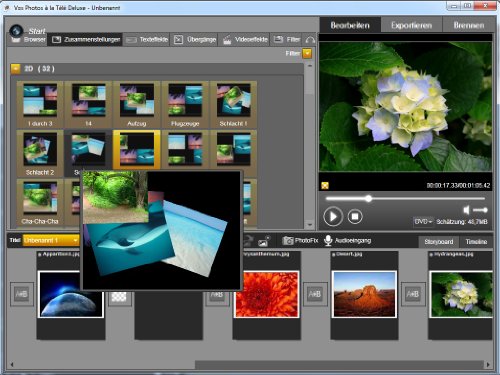The width and height of the screenshot is (500, 375).
Task: Open the yellow Filter dropdown
Action: [x=307, y=53]
